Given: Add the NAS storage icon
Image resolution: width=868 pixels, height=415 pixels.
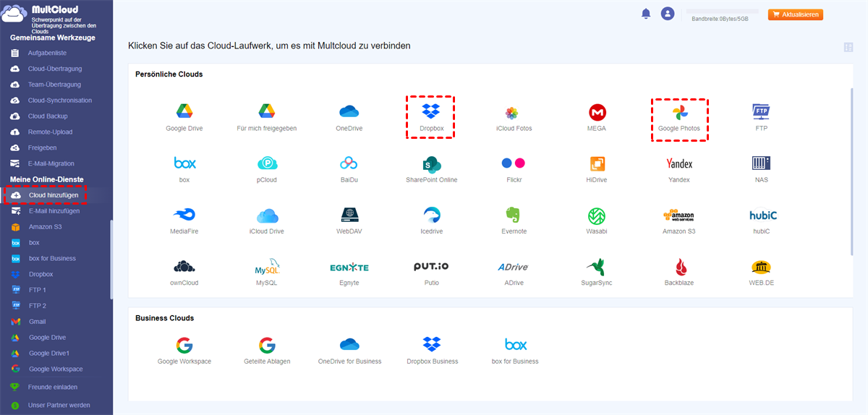Looking at the screenshot, I should pyautogui.click(x=761, y=163).
